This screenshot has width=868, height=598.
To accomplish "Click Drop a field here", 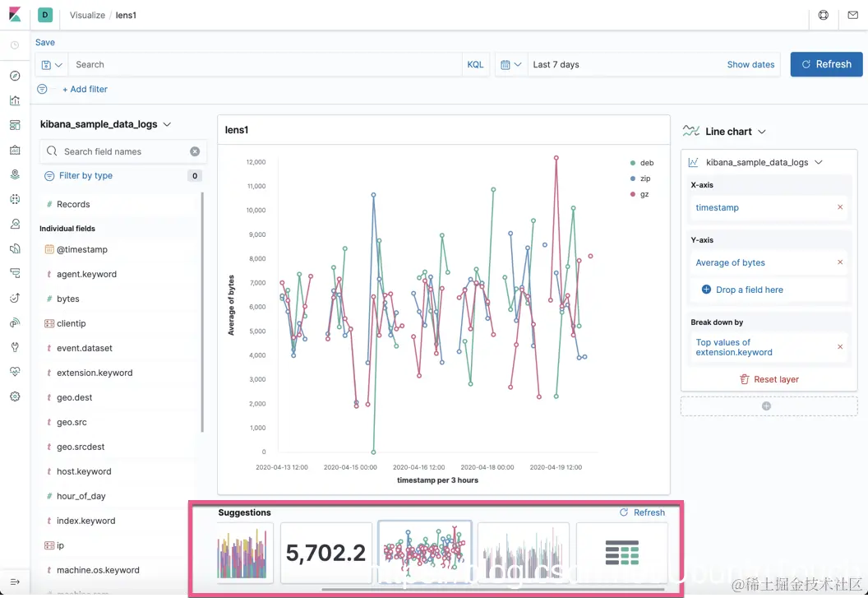I will [742, 290].
